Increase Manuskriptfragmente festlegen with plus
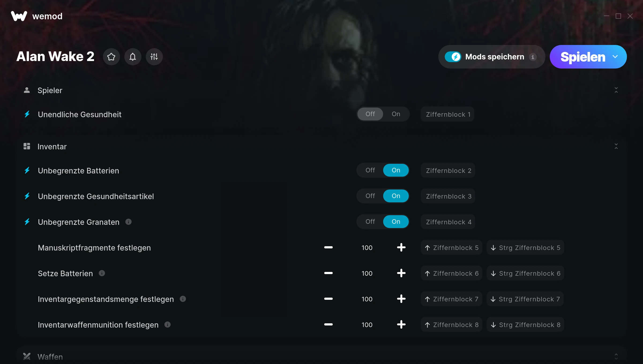This screenshot has width=643, height=364. 401,248
